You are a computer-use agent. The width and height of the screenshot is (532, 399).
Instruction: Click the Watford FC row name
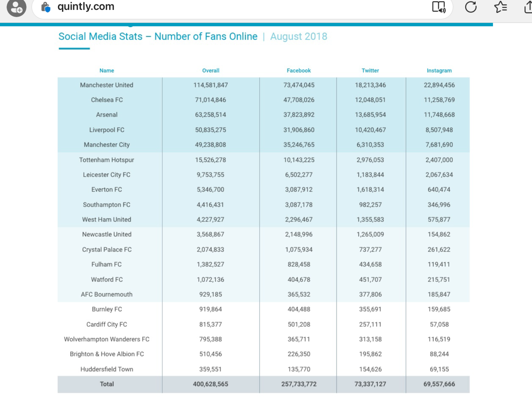pyautogui.click(x=107, y=280)
